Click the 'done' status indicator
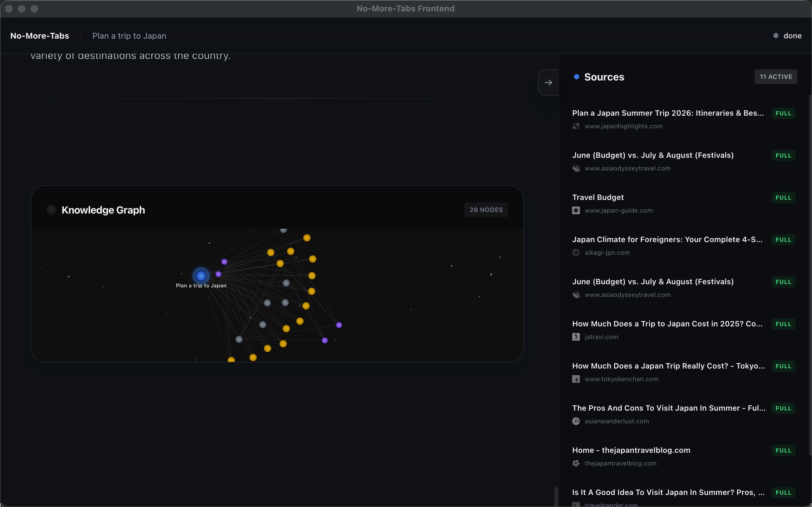 point(788,36)
